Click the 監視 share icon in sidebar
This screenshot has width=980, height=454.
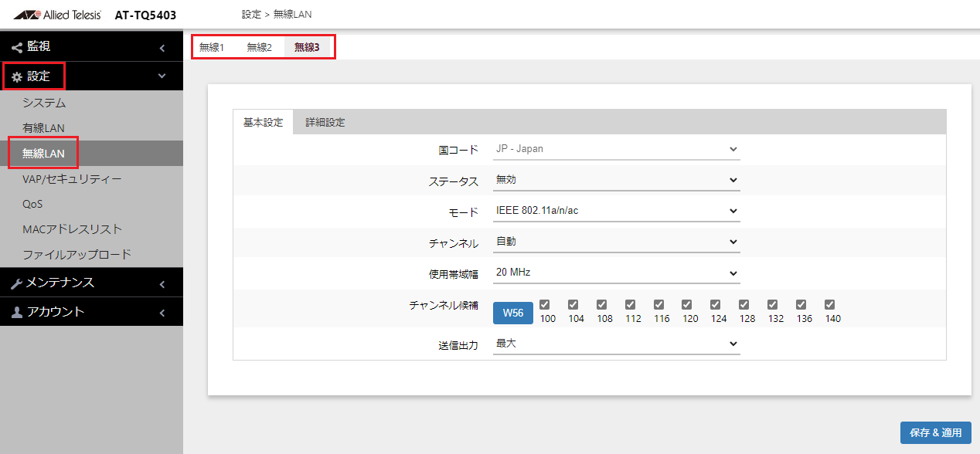[17, 48]
